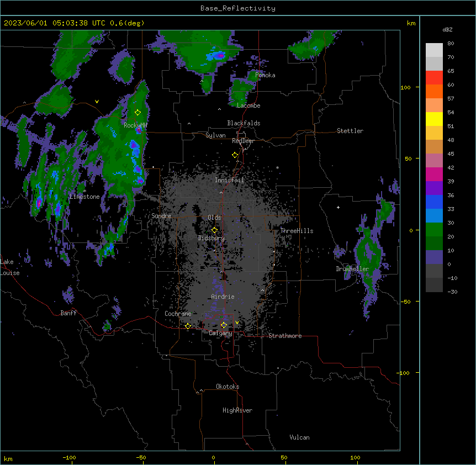Click the Didsbury label

tap(211, 238)
